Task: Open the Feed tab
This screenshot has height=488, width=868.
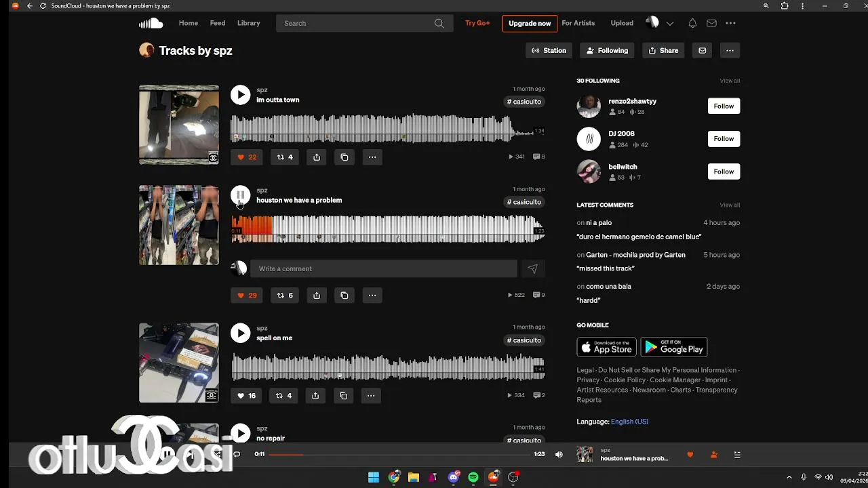Action: pos(218,23)
